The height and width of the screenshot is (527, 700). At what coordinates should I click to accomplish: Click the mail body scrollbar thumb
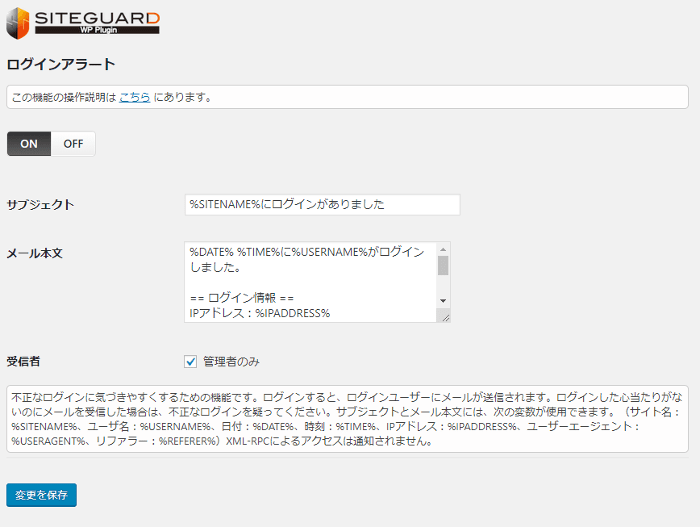click(x=443, y=265)
